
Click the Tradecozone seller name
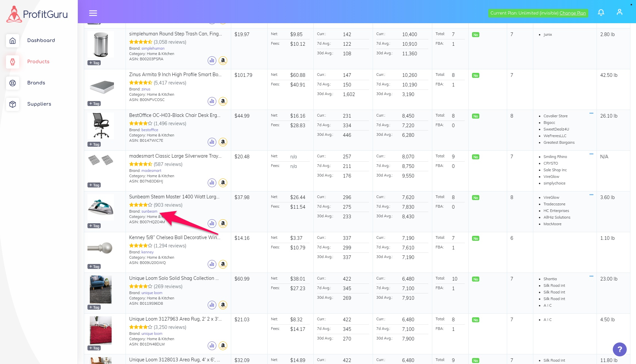[x=555, y=204]
